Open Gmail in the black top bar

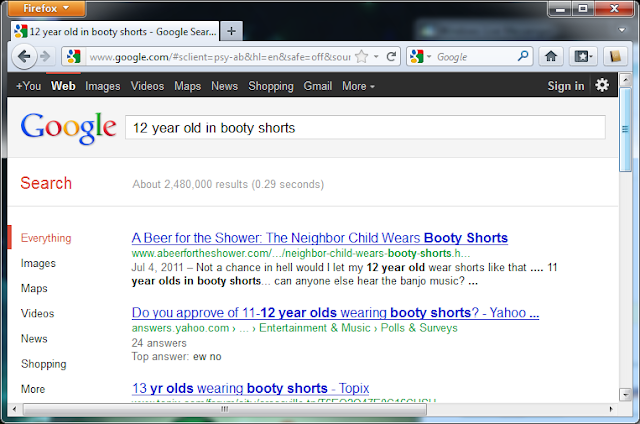(317, 86)
